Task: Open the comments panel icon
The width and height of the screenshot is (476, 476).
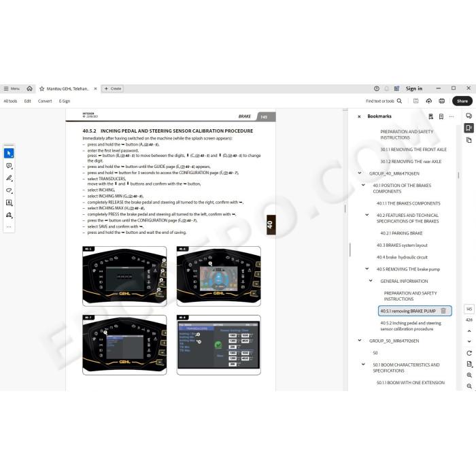Action: coord(469,116)
